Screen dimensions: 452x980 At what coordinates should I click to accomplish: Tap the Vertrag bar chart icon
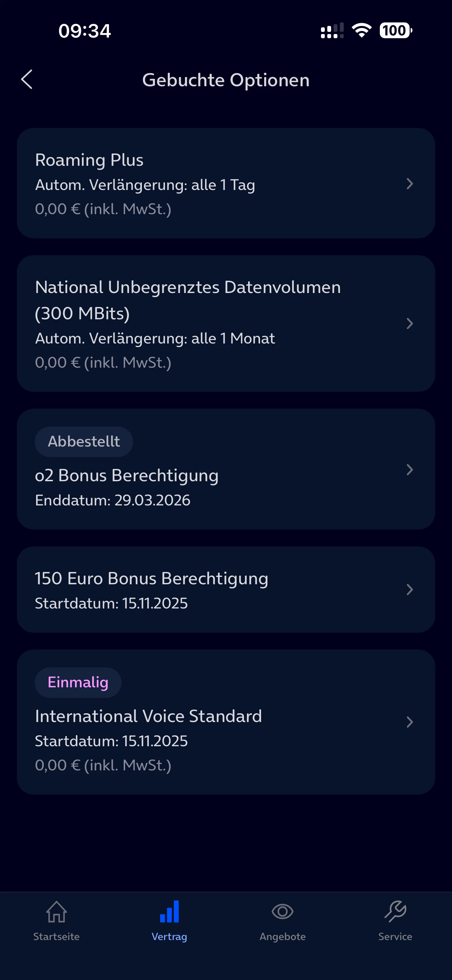(x=169, y=912)
